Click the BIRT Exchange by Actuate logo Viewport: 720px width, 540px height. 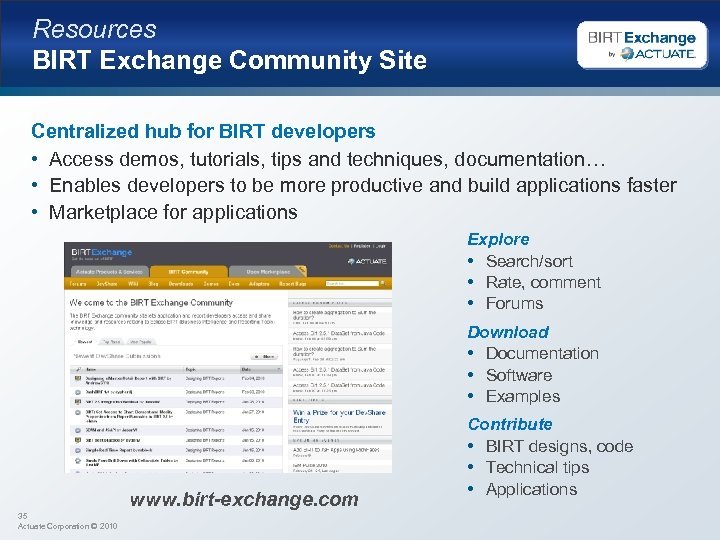(x=642, y=45)
